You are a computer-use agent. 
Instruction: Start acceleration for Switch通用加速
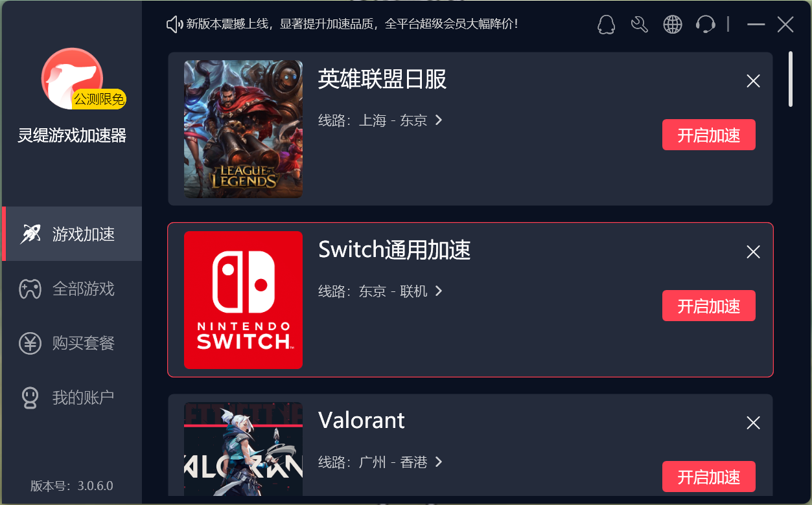[709, 306]
